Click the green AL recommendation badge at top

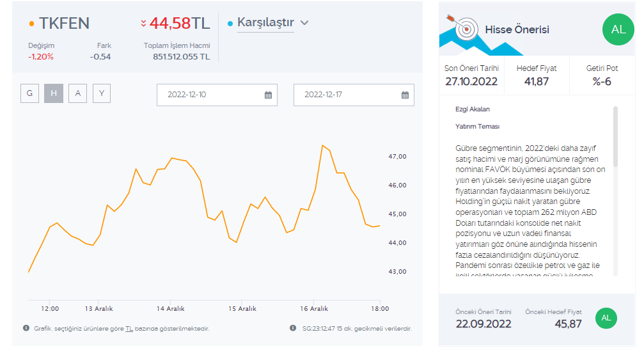point(618,29)
